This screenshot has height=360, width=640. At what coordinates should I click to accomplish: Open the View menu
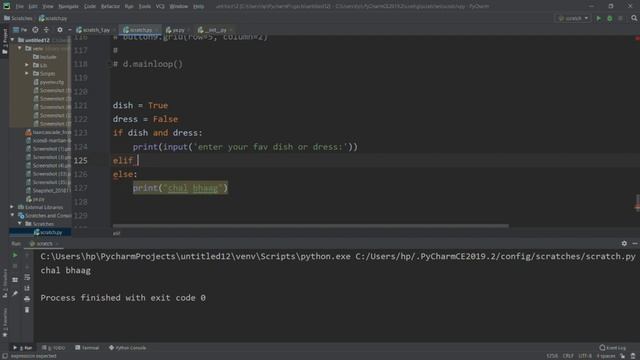point(48,7)
